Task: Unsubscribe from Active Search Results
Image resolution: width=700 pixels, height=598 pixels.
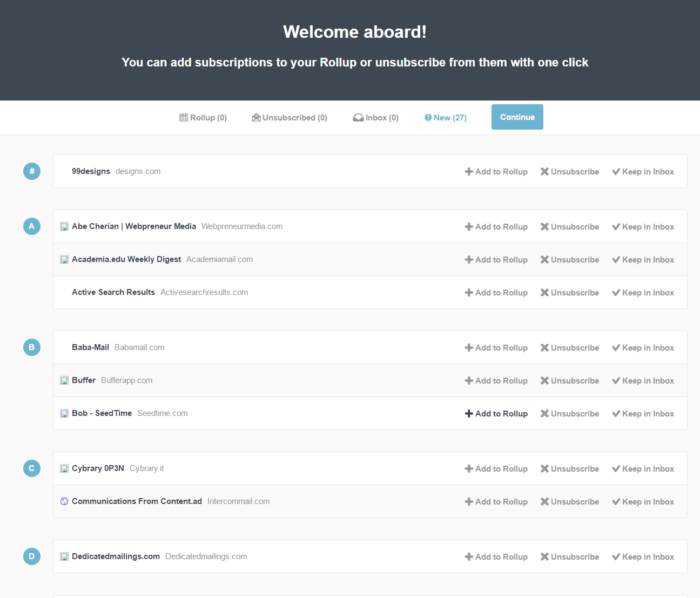Action: pos(570,293)
